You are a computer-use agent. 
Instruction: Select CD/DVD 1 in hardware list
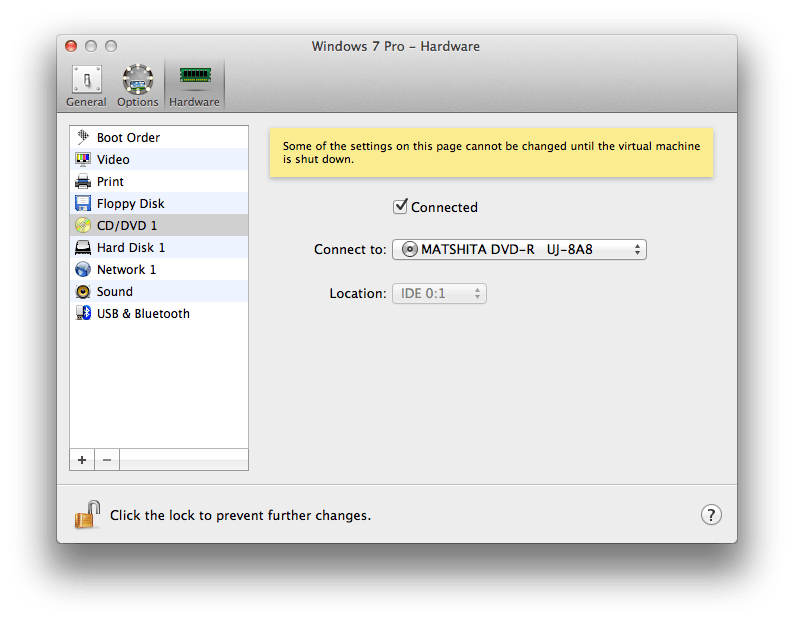point(159,225)
